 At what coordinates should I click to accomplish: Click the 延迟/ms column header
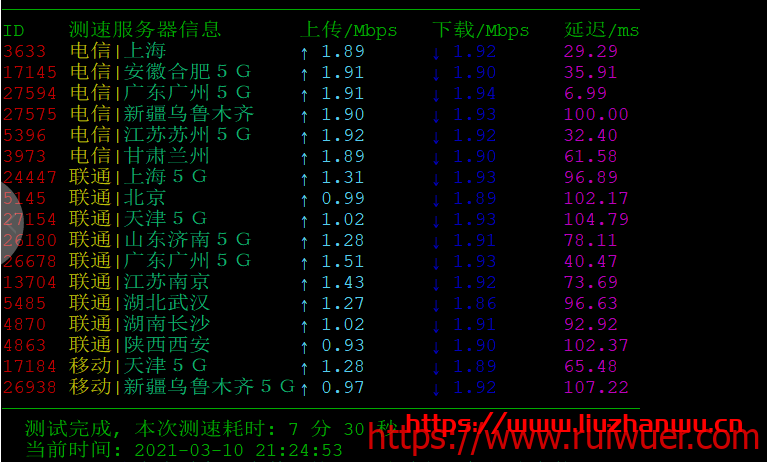602,30
